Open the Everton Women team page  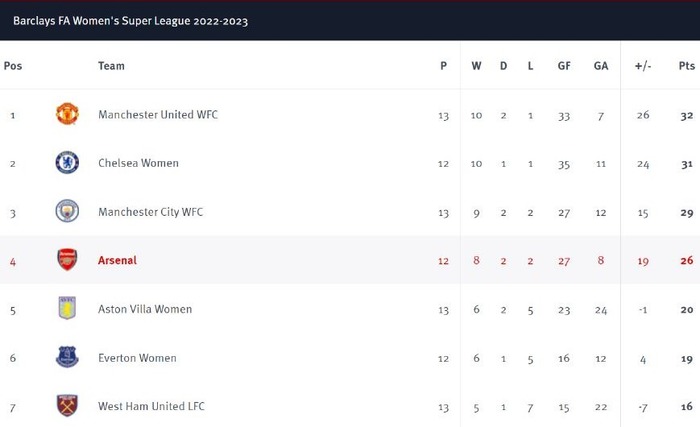[x=138, y=358]
